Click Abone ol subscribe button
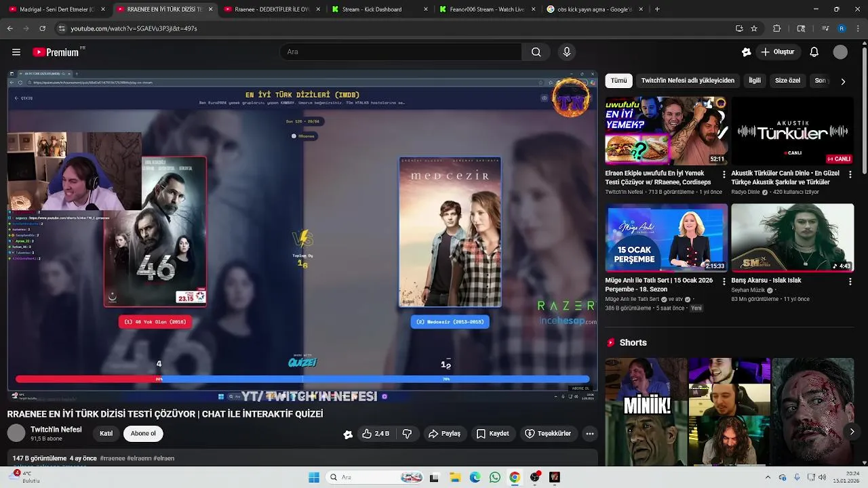This screenshot has width=868, height=488. click(143, 434)
